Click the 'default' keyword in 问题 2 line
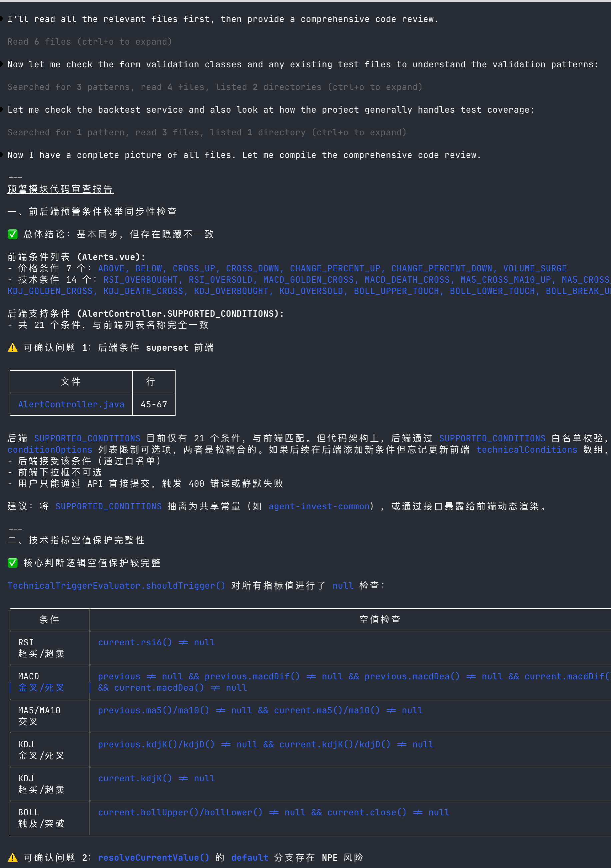 click(250, 857)
